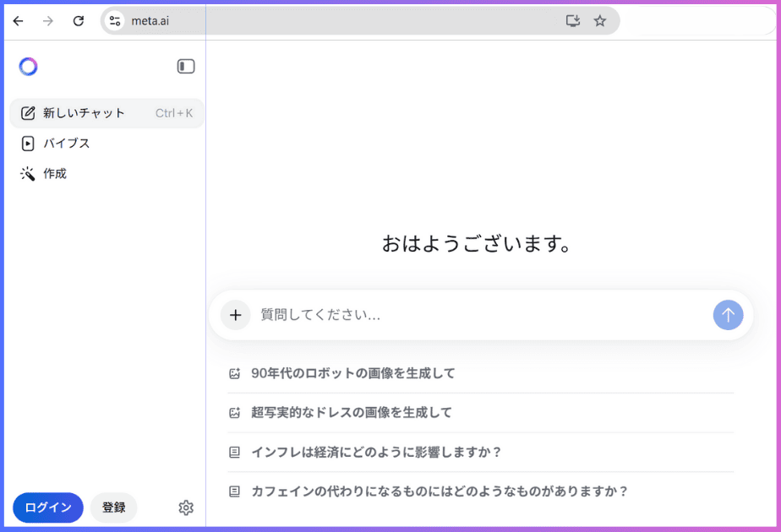Click the 質問してください input field
The image size is (781, 532).
pos(423,315)
